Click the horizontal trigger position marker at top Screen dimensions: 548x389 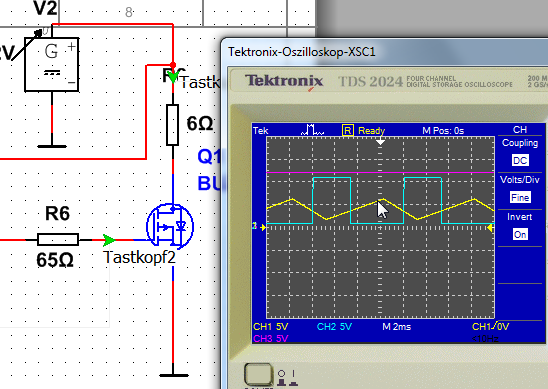coord(380,142)
